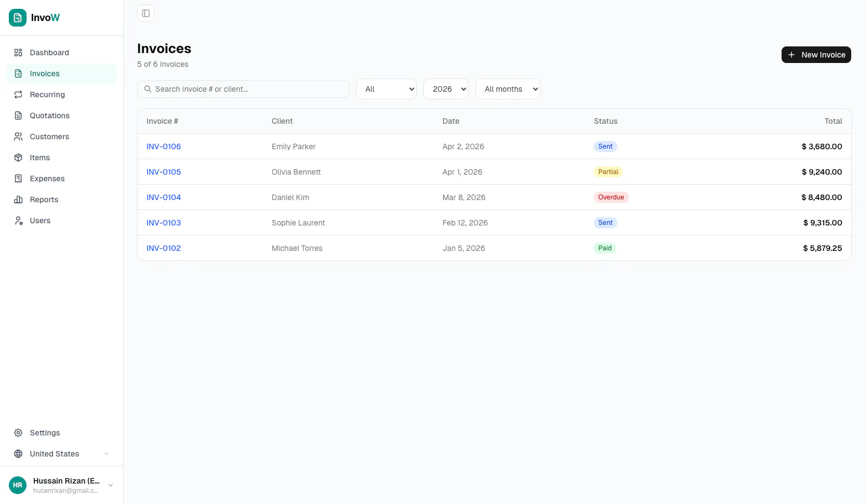The height and width of the screenshot is (504, 865).
Task: Open the 2026 year dropdown
Action: pyautogui.click(x=446, y=89)
